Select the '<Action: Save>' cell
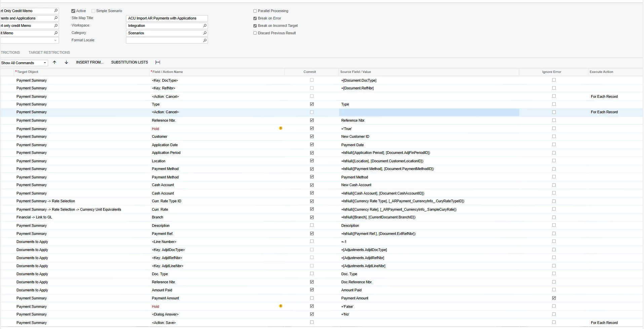Screen dimensions: 644x329 (217, 323)
